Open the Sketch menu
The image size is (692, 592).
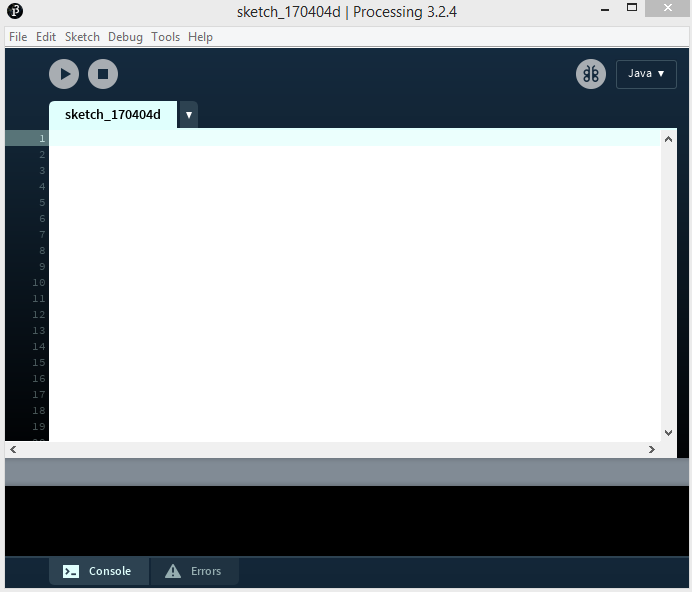point(82,37)
